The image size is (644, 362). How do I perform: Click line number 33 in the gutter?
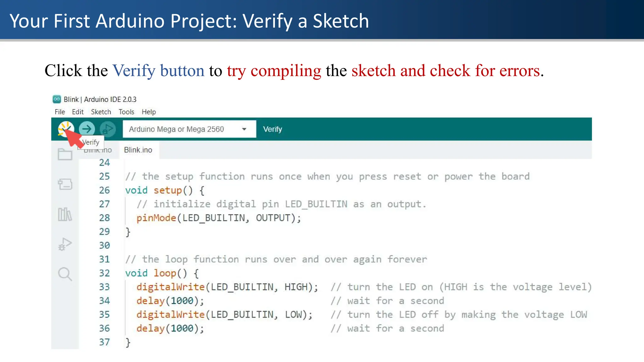[x=104, y=287]
